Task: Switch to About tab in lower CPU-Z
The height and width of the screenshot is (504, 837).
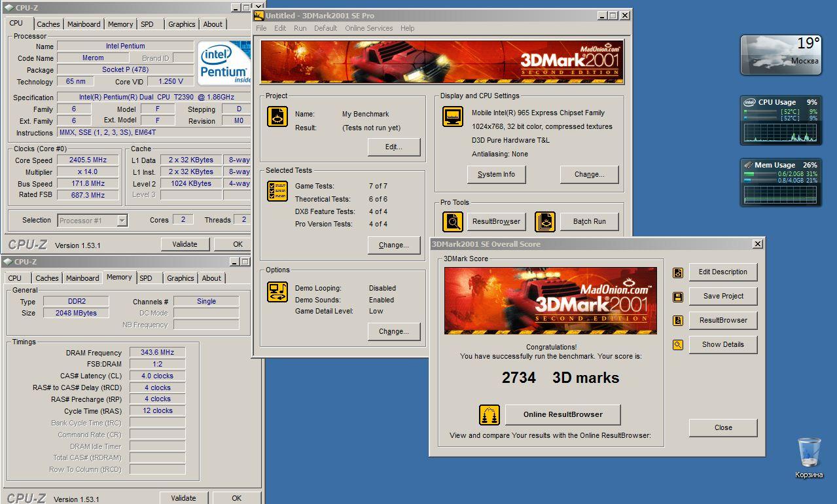Action: click(x=211, y=278)
